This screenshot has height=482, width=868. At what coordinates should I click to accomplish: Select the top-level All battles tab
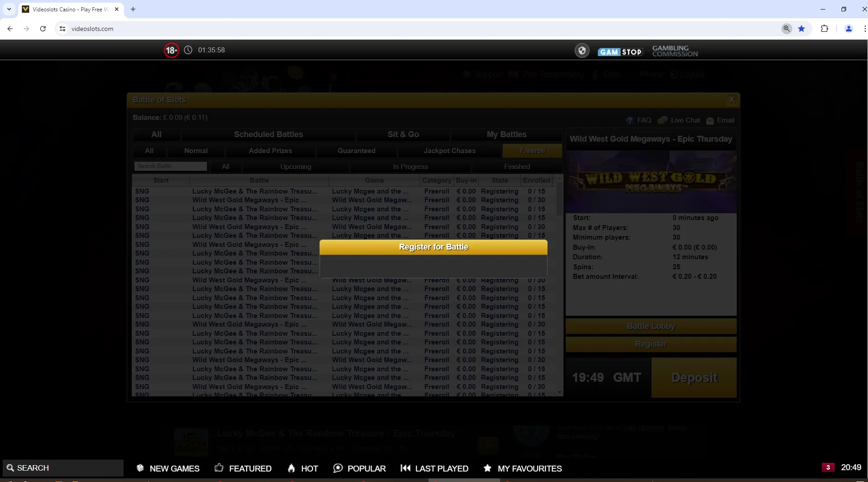pos(156,134)
